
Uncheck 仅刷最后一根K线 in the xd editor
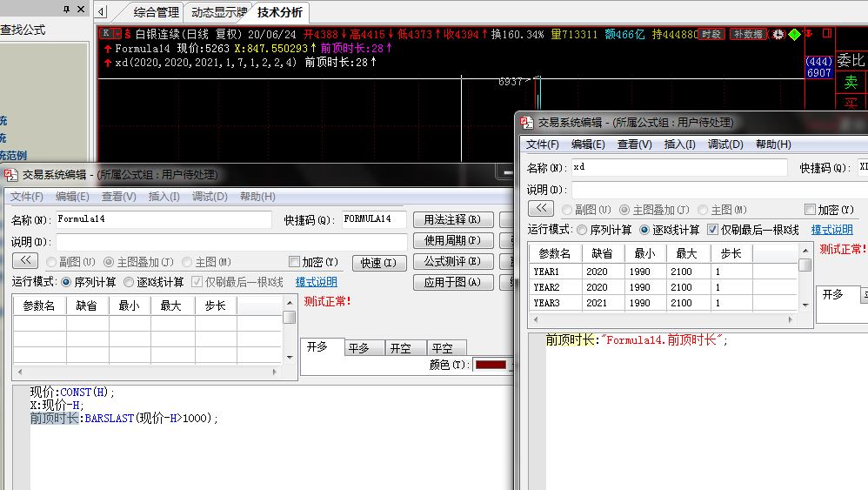(x=712, y=230)
